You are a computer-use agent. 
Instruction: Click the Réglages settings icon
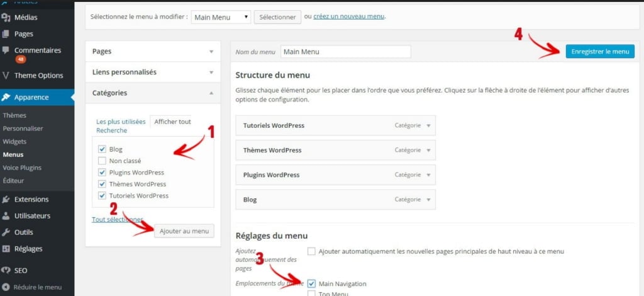[x=6, y=249]
